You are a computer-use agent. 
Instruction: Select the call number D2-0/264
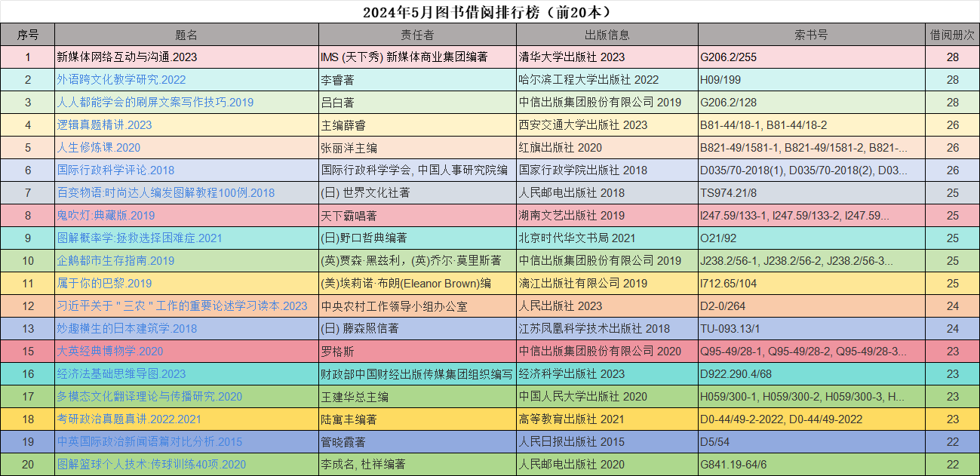point(723,306)
